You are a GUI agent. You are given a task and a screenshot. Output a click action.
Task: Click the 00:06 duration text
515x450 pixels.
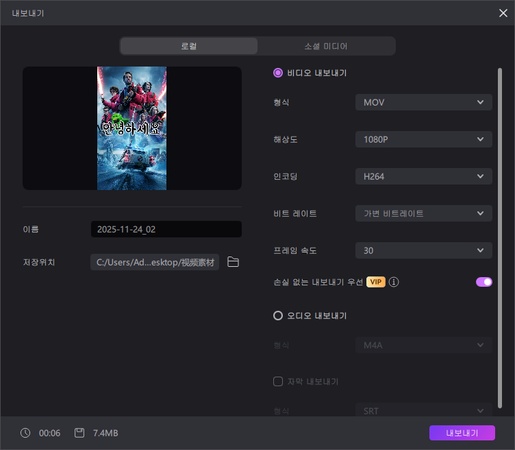click(49, 433)
